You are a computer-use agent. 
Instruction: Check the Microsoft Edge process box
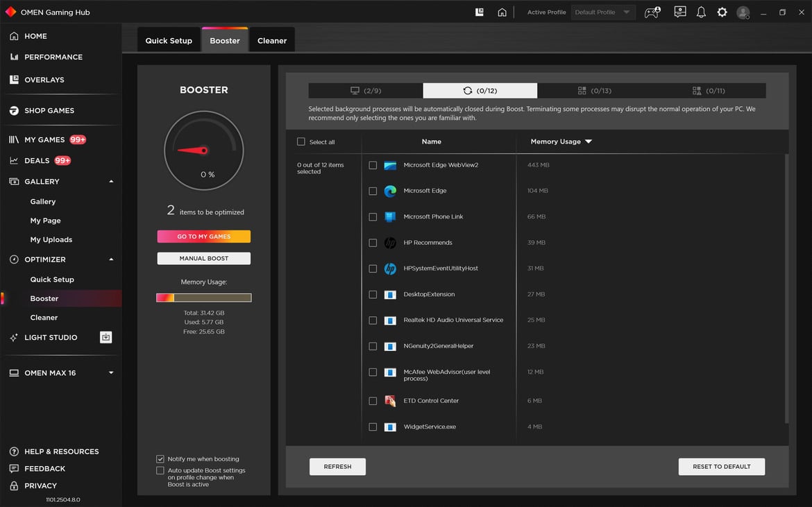pyautogui.click(x=372, y=191)
